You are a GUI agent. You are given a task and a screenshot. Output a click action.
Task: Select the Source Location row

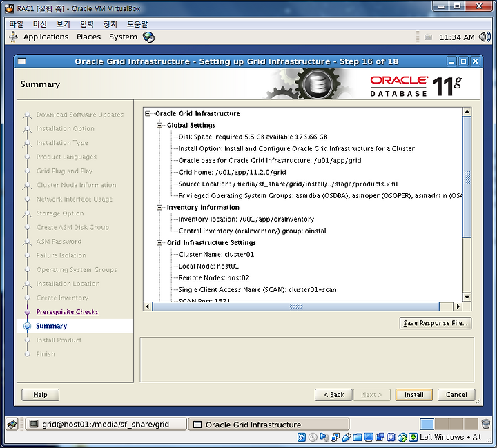[x=288, y=184]
